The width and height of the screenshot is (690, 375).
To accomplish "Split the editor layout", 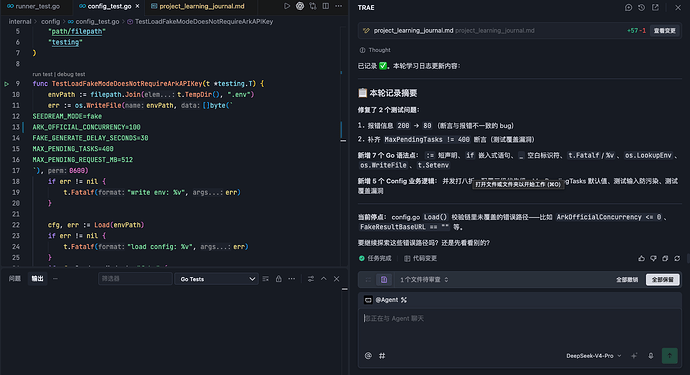I will click(326, 6).
